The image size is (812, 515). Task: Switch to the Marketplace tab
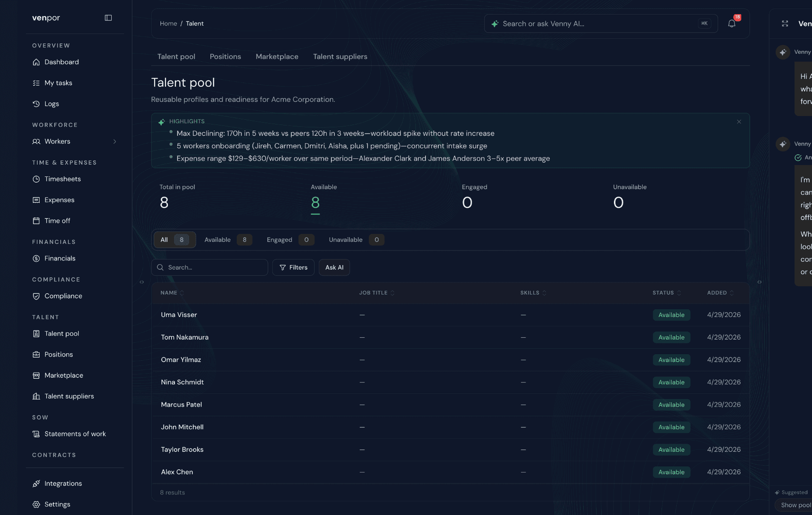[277, 57]
